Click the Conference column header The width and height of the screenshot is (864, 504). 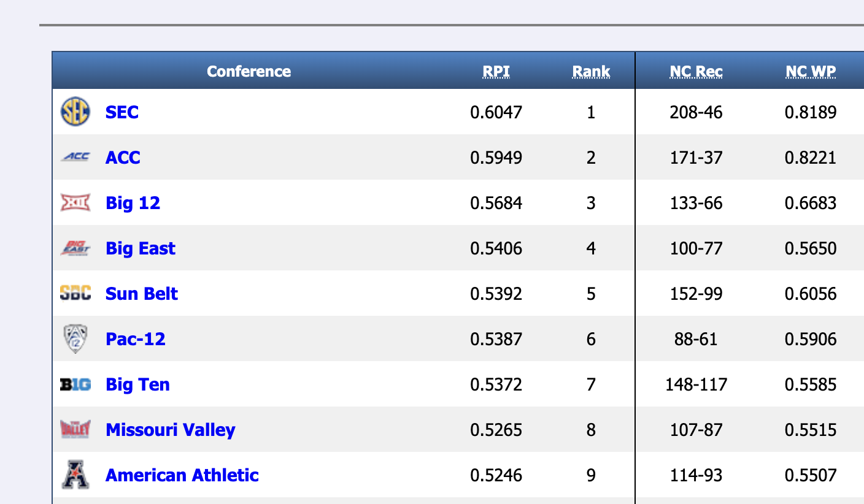click(x=249, y=72)
